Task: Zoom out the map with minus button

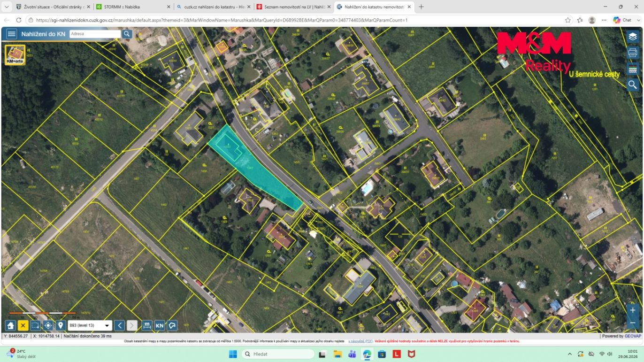Action: pyautogui.click(x=633, y=323)
